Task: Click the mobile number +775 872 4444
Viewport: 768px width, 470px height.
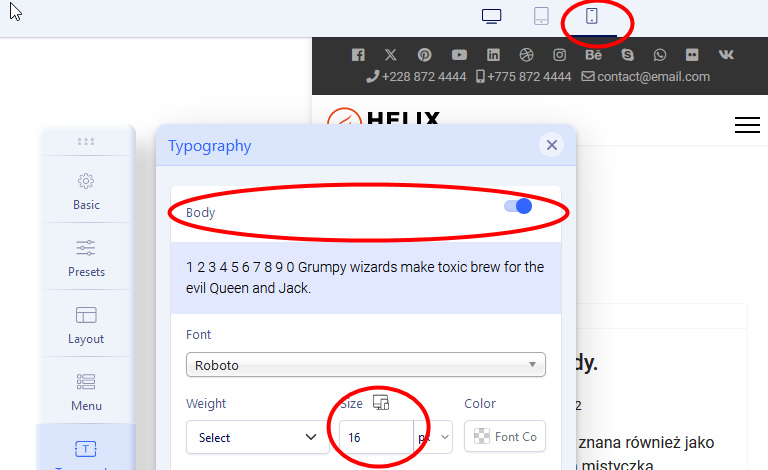Action: pos(524,76)
